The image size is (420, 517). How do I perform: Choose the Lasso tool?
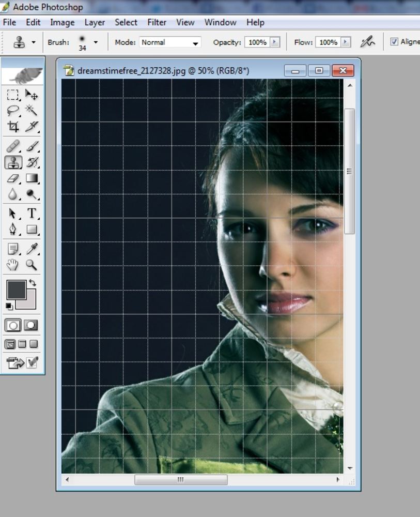[13, 111]
